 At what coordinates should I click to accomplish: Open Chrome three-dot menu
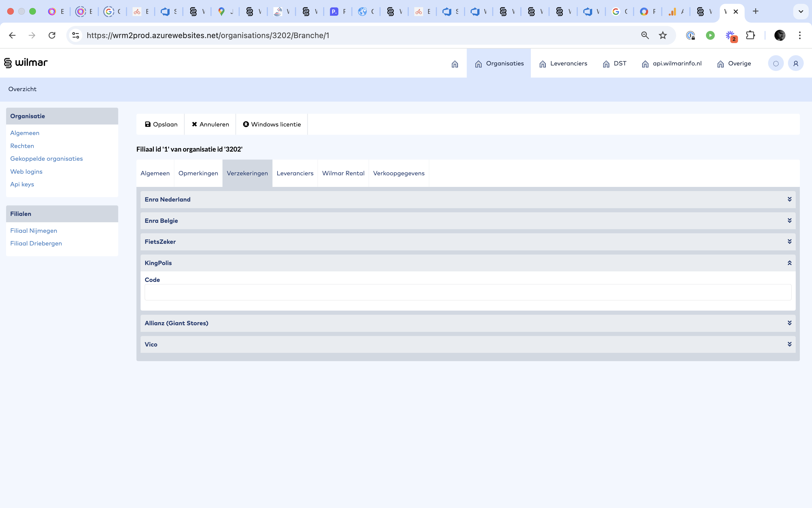[800, 35]
